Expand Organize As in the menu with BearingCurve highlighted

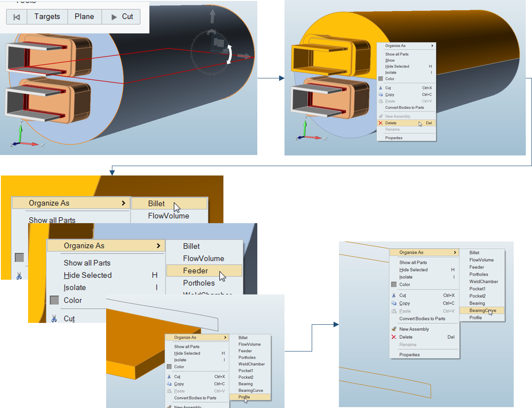coord(424,253)
